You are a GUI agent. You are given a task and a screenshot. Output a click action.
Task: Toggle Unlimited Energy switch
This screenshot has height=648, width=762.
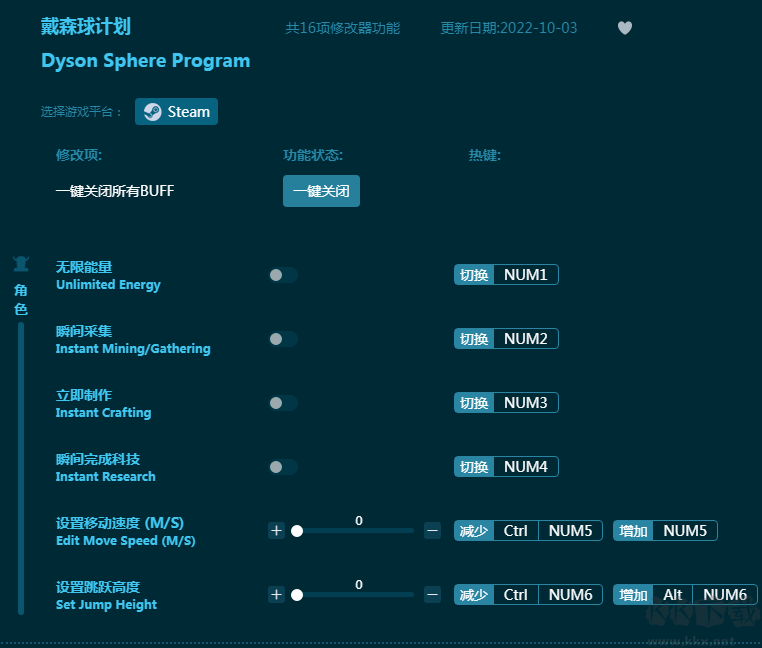point(283,275)
